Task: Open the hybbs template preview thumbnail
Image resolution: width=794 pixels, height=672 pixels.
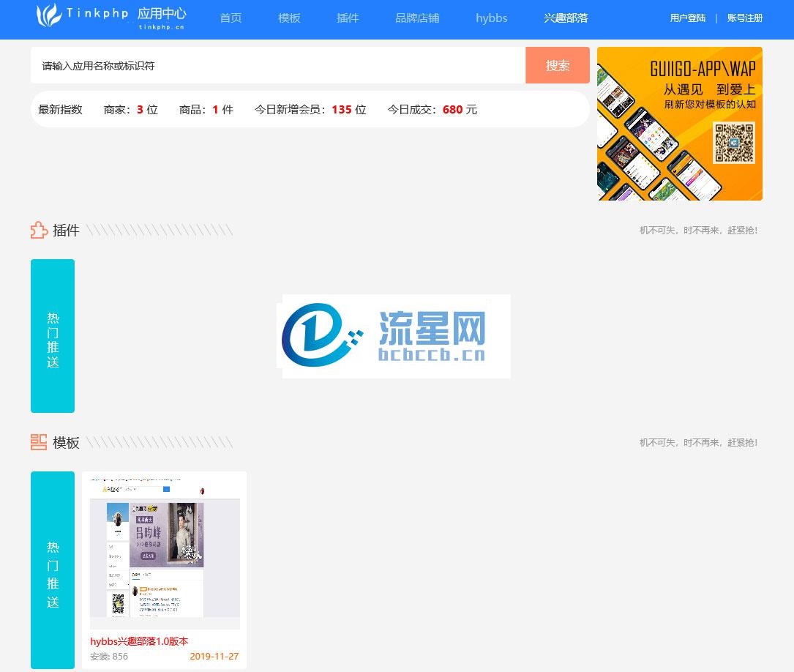Action: [165, 553]
